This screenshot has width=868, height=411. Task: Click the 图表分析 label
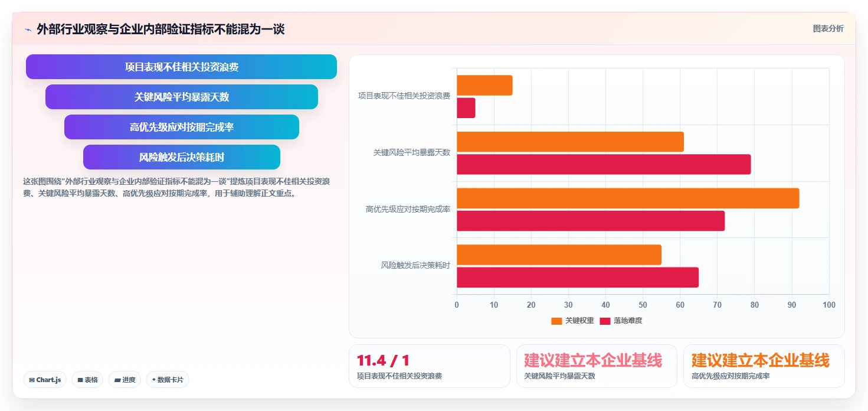(x=828, y=28)
